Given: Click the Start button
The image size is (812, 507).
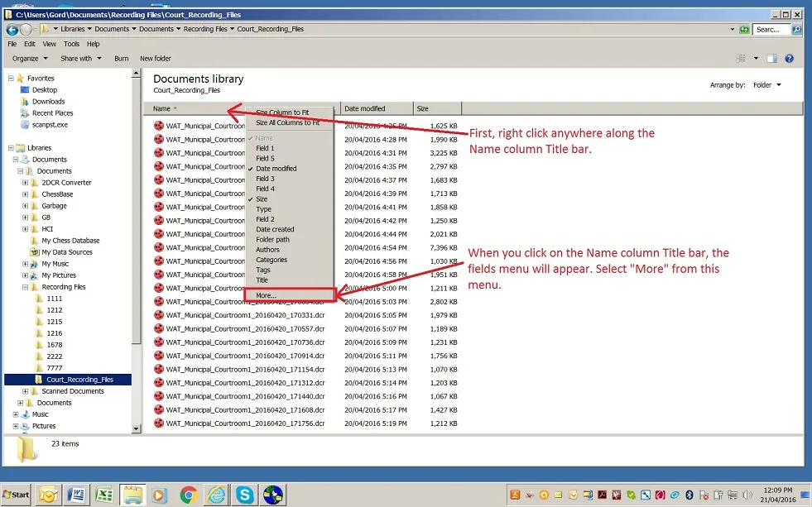Looking at the screenshot, I should [16, 495].
